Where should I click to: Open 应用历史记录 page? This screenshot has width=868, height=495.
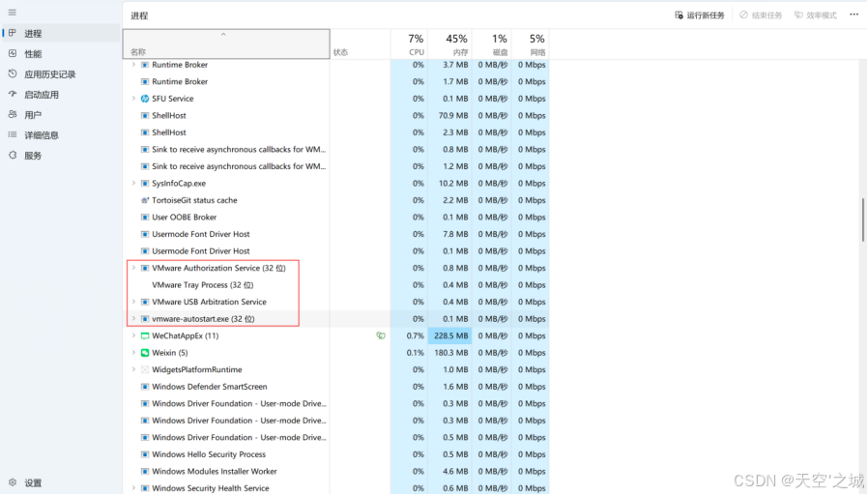point(60,74)
